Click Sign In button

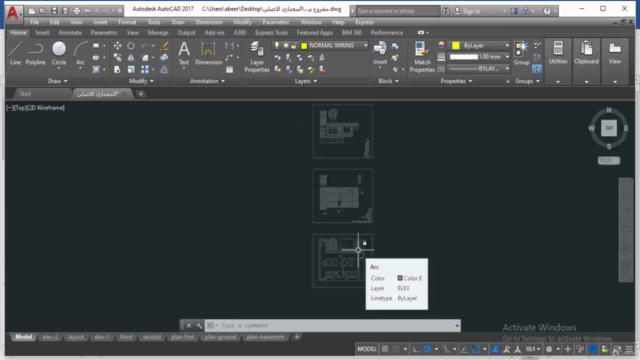coord(468,11)
